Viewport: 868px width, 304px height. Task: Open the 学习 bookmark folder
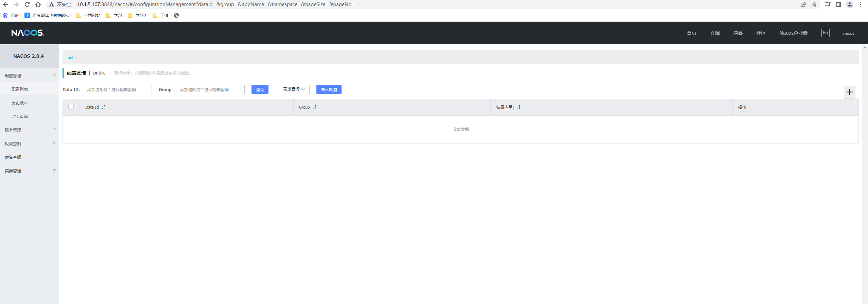tap(114, 15)
